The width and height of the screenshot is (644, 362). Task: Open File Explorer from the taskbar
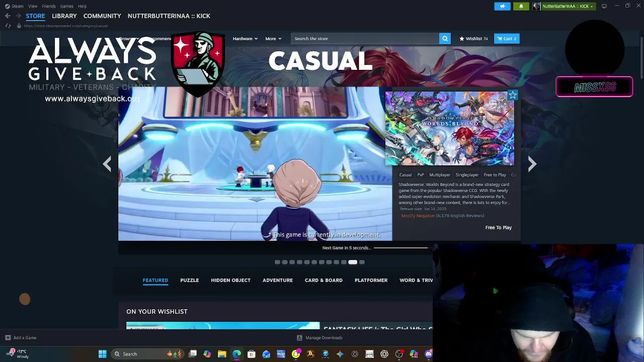[222, 354]
